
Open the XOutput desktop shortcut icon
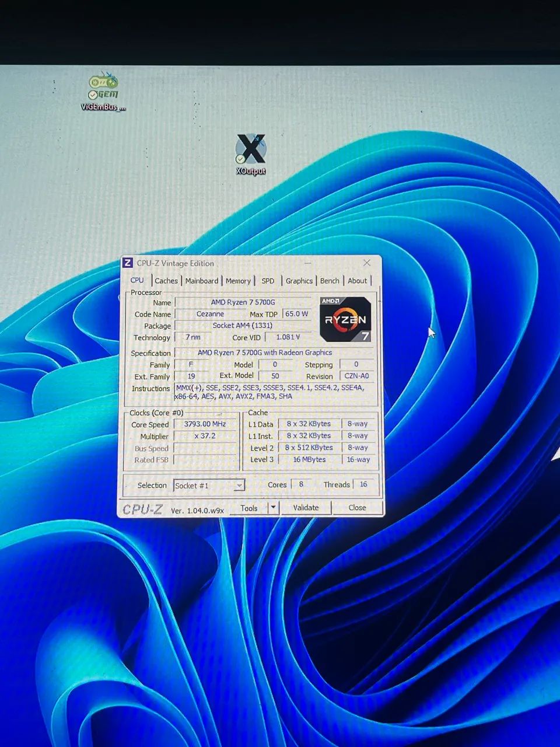pyautogui.click(x=251, y=154)
